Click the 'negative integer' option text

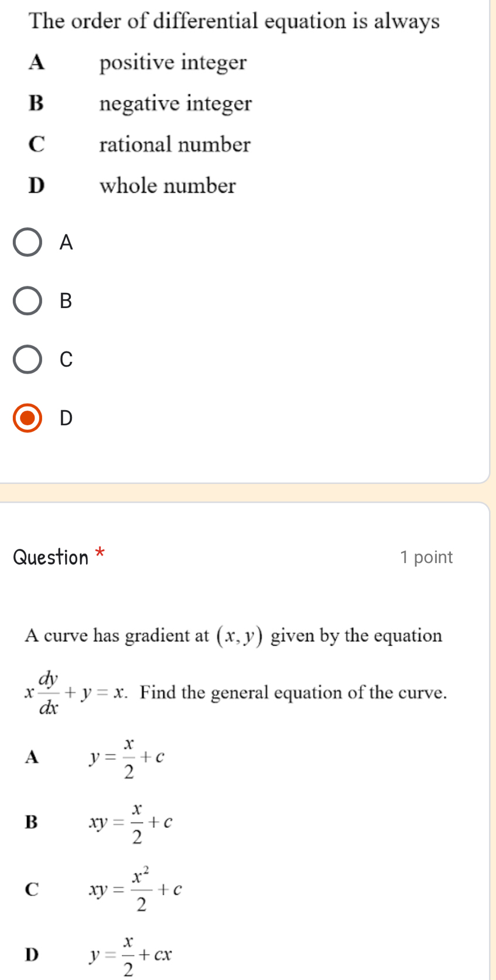175,104
